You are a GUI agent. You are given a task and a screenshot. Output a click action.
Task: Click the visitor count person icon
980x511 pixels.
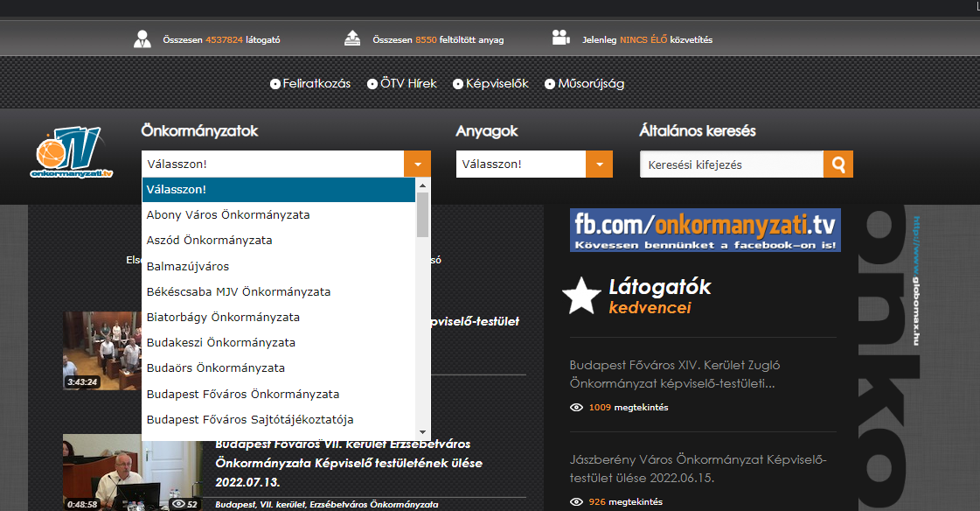142,38
